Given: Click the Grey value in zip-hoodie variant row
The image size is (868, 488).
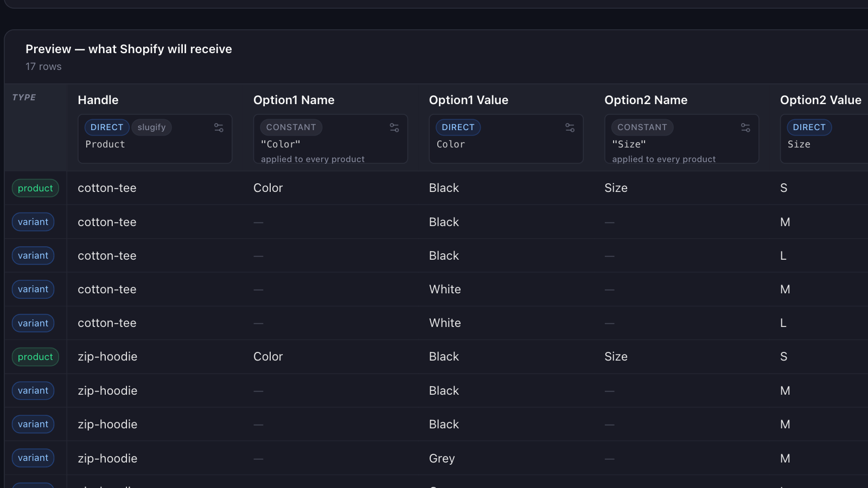Looking at the screenshot, I should click(x=442, y=459).
